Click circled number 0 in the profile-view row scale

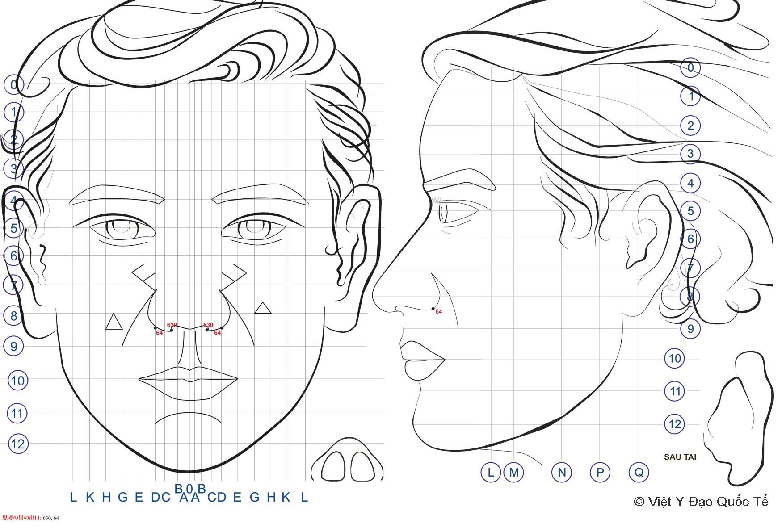click(x=690, y=67)
